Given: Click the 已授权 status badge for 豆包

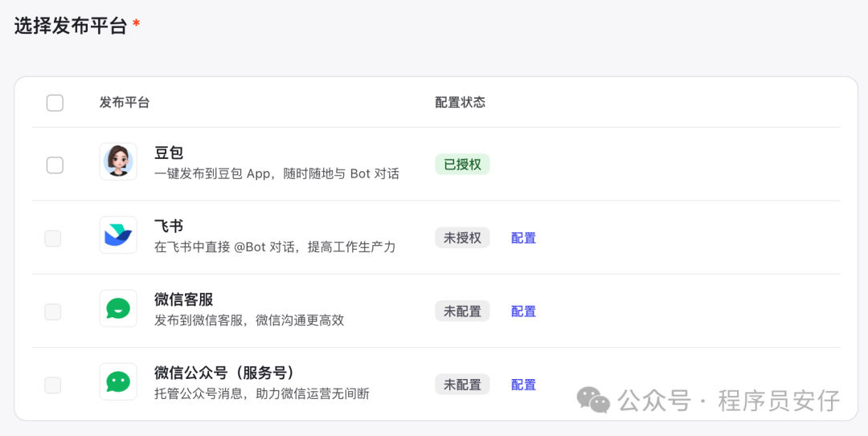Looking at the screenshot, I should coord(462,165).
